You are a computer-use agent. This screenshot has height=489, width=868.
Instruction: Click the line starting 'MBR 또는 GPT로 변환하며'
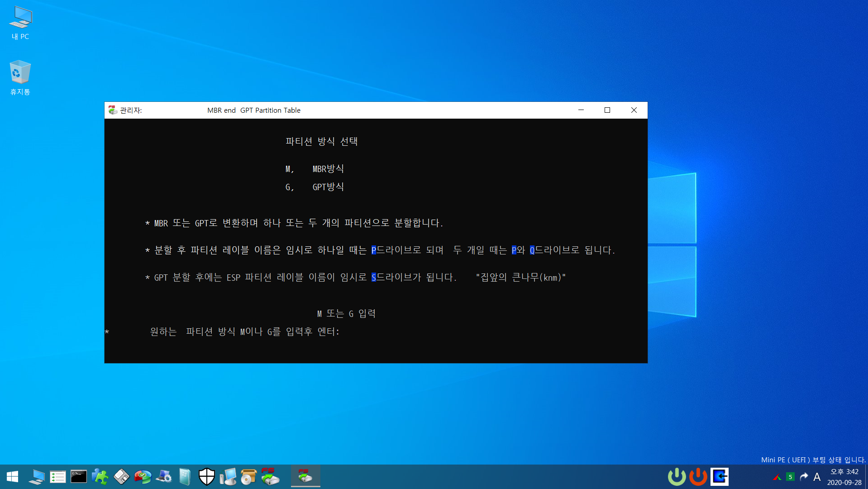click(x=294, y=223)
